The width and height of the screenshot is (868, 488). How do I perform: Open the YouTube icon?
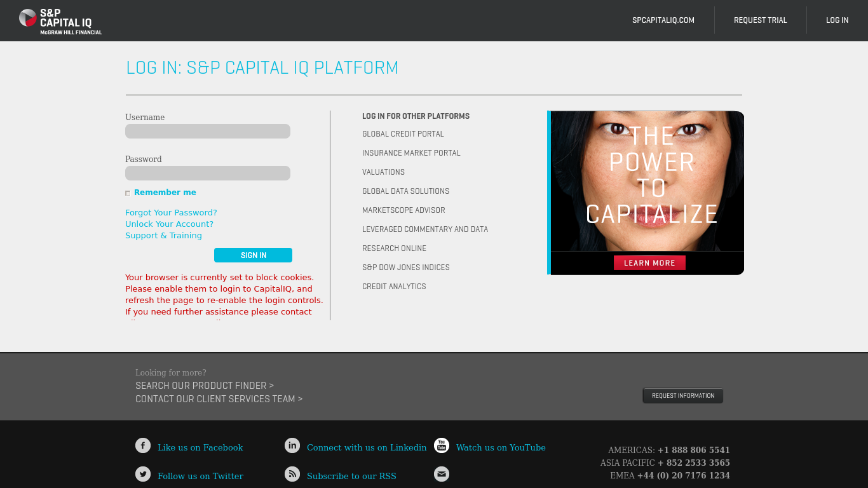pos(442,445)
